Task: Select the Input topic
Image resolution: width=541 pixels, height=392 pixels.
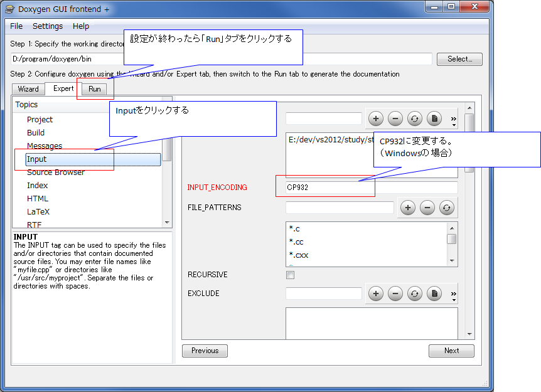Action: click(x=93, y=159)
